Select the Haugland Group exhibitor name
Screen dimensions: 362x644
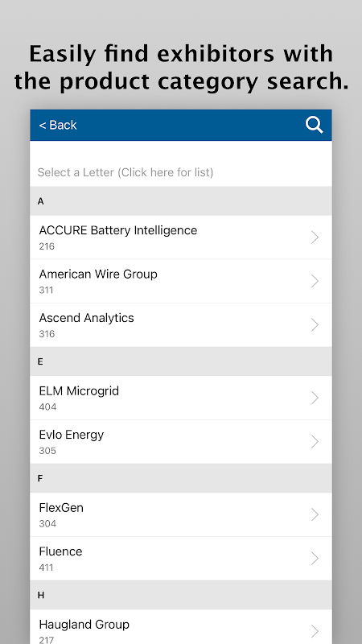[84, 625]
